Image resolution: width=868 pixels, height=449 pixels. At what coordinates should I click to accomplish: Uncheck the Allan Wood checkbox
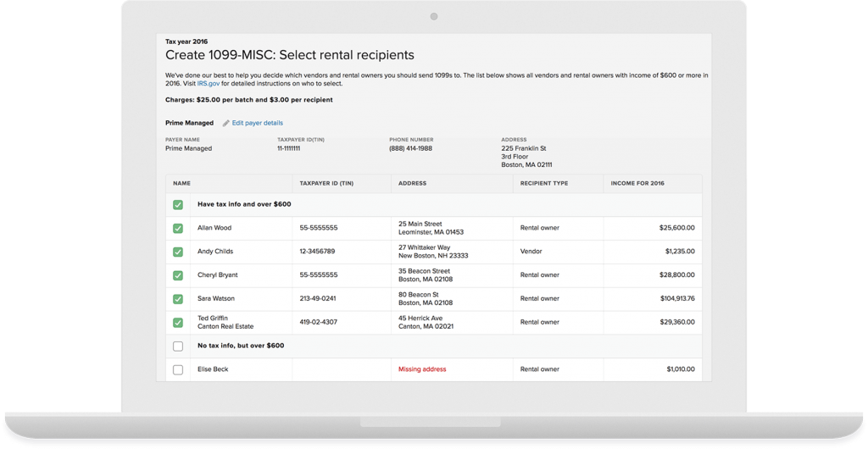tap(178, 229)
